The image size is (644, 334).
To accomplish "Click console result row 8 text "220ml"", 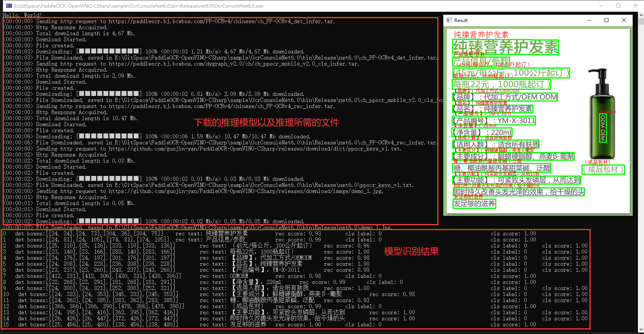I will (274, 282).
